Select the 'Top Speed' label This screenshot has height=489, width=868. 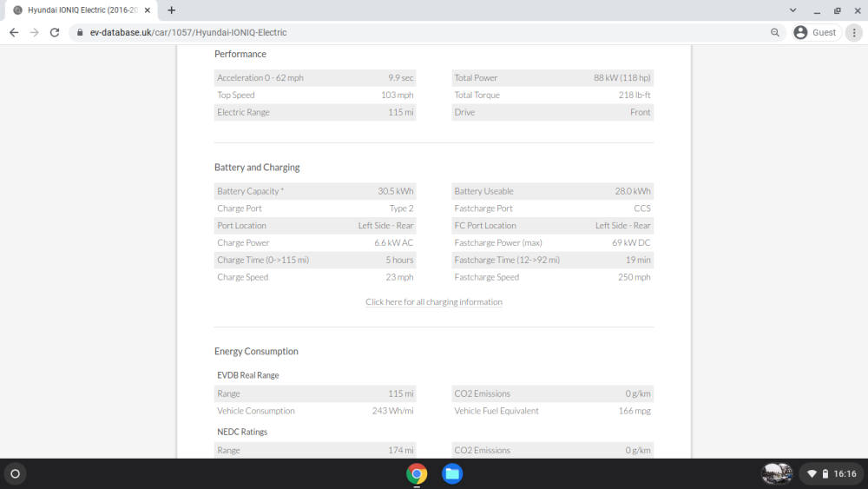(236, 96)
